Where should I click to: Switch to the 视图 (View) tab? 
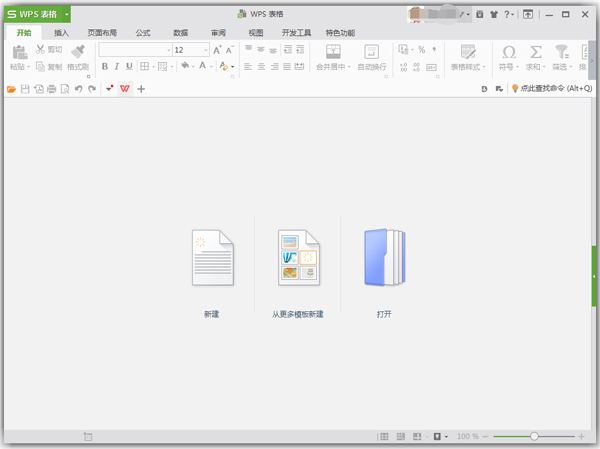pos(256,33)
